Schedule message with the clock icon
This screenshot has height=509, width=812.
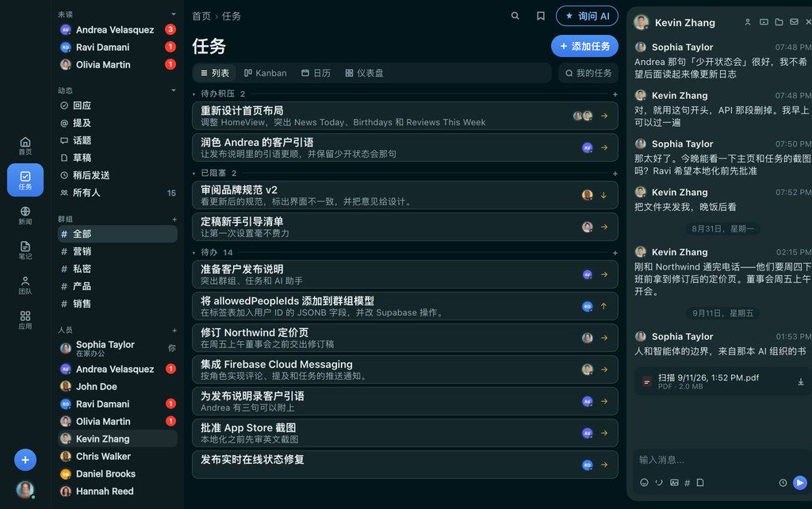(x=783, y=483)
